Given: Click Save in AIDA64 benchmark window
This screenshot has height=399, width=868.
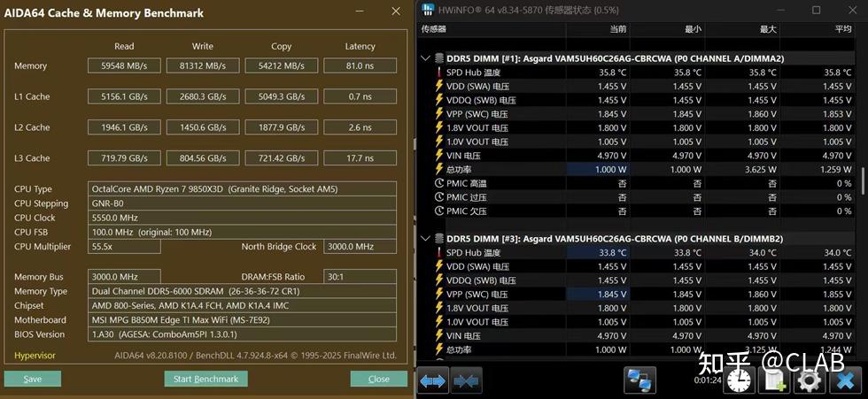Looking at the screenshot, I should point(33,380).
